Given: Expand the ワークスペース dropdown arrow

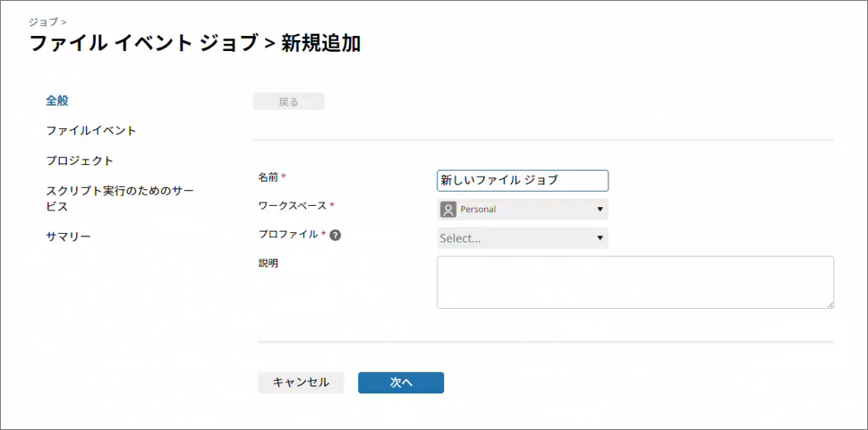Looking at the screenshot, I should (600, 210).
